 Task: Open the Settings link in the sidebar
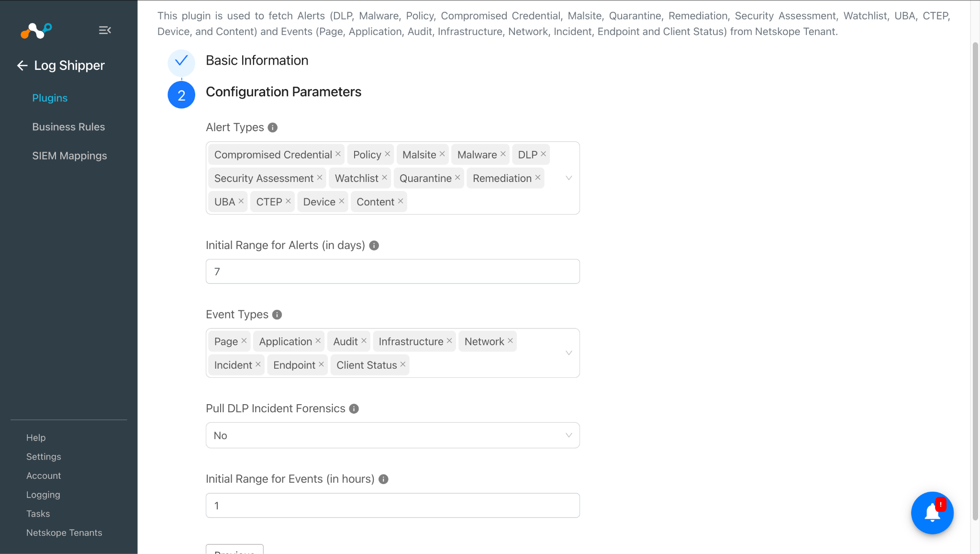[x=44, y=456]
